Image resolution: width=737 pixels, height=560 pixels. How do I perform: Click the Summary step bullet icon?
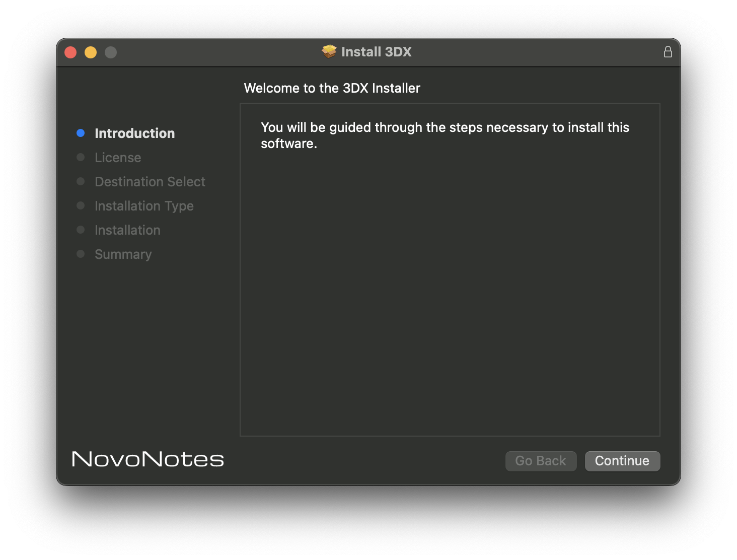point(81,253)
